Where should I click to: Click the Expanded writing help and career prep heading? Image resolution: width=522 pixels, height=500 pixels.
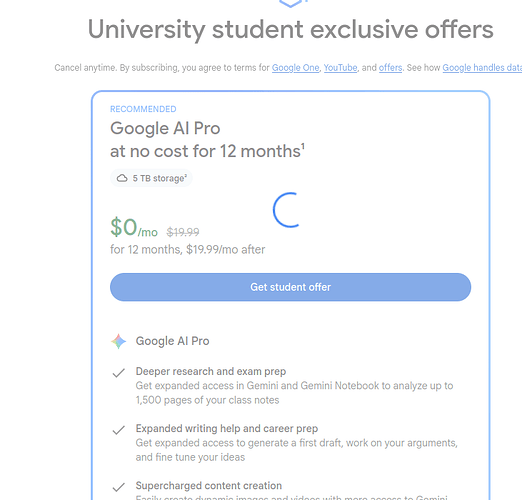point(227,428)
